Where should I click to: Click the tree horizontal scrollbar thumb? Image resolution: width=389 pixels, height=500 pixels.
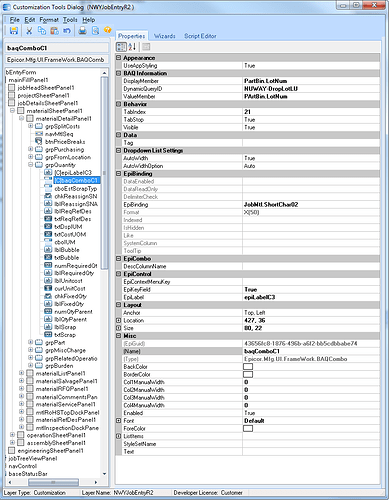pyautogui.click(x=53, y=482)
